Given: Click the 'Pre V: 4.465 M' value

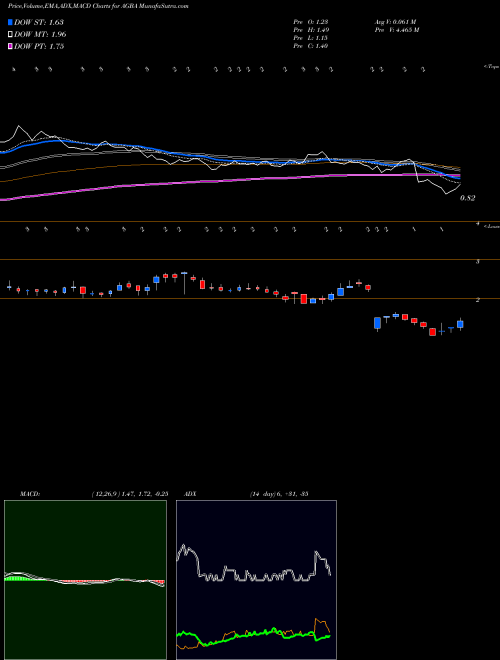Looking at the screenshot, I should 396,30.
